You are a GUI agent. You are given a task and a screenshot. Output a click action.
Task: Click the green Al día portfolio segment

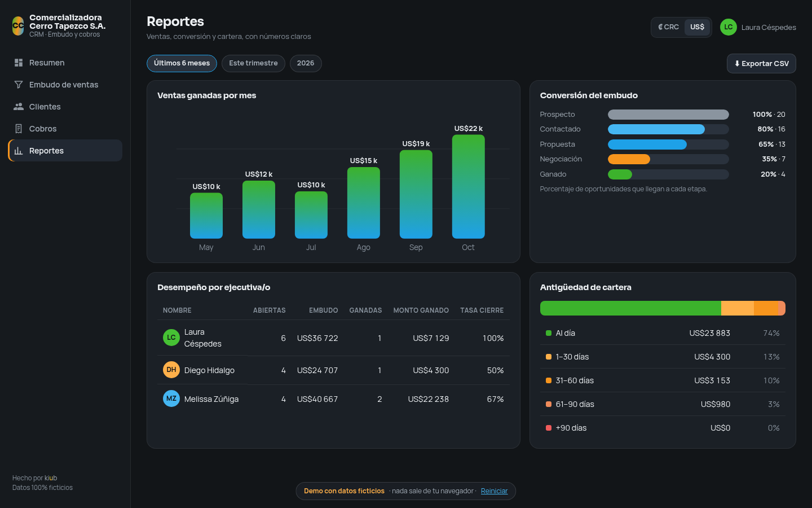630,308
